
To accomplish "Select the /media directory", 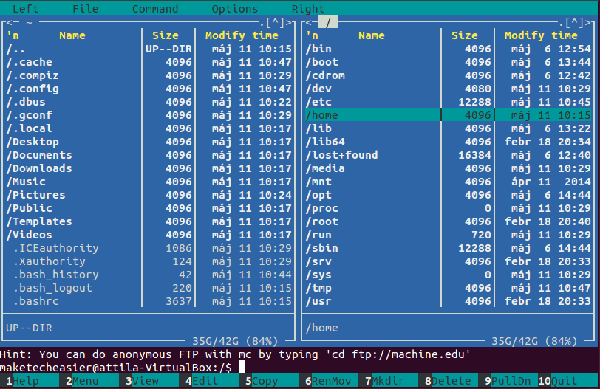I will click(448, 168).
